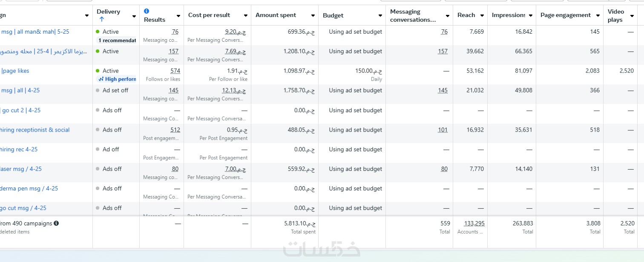Open the 'hiring receptionist & social' campaign
This screenshot has height=262, width=644.
(35, 130)
